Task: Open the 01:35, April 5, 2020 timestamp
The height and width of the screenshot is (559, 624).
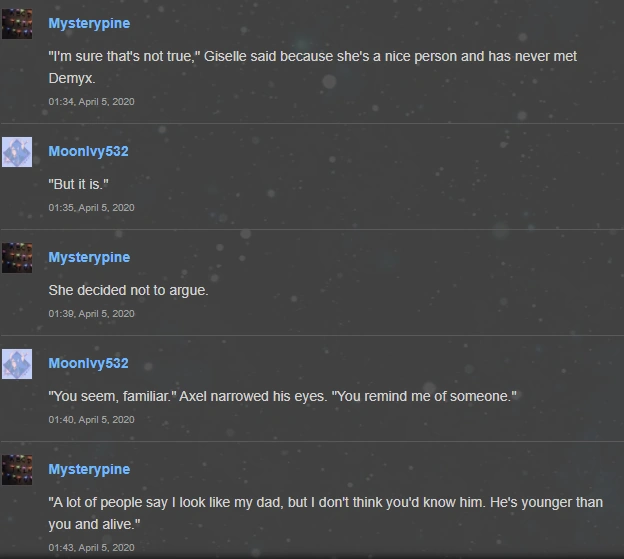Action: [91, 208]
